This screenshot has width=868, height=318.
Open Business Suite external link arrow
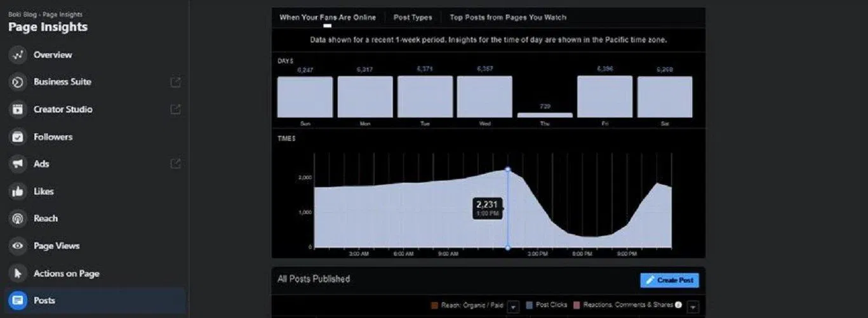(x=175, y=82)
